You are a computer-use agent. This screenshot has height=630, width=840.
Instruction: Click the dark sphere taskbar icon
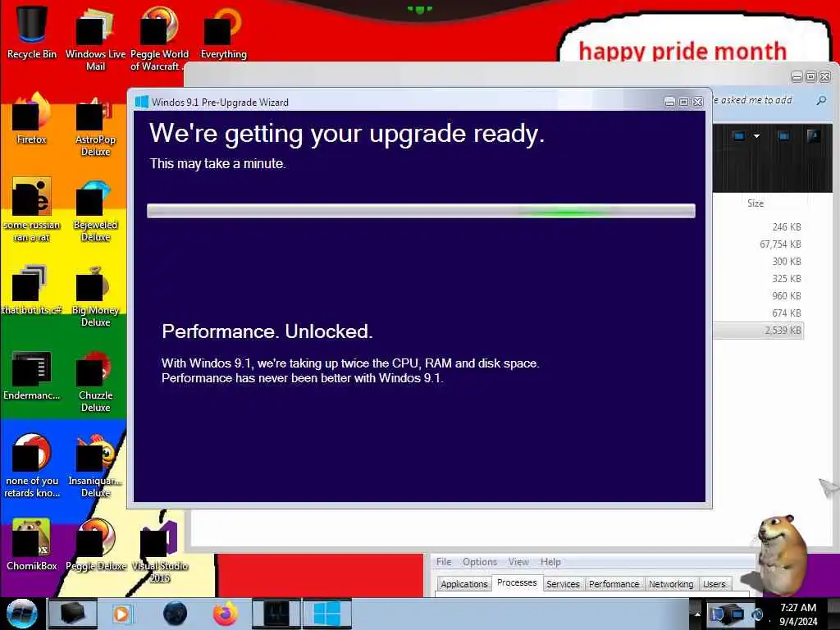click(x=176, y=614)
